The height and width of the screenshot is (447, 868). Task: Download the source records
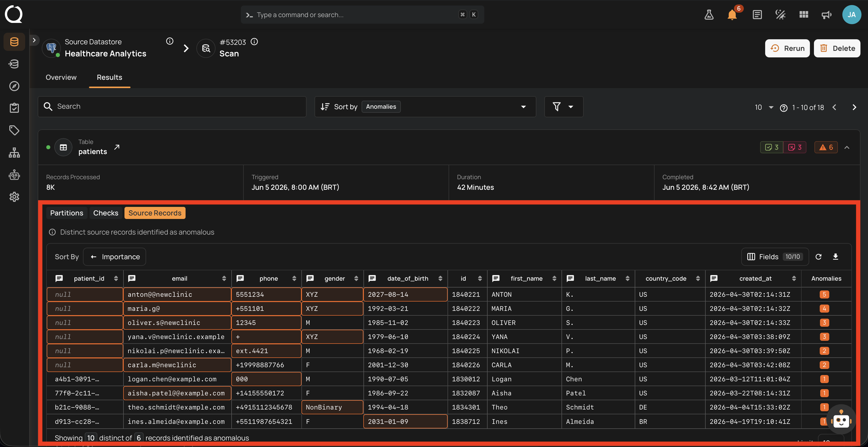[x=836, y=257]
